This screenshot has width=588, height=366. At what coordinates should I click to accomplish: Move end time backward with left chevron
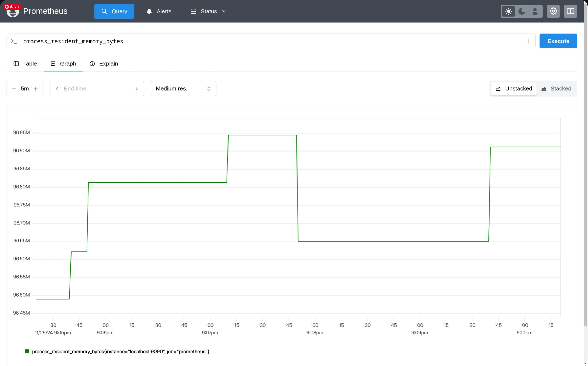click(57, 89)
